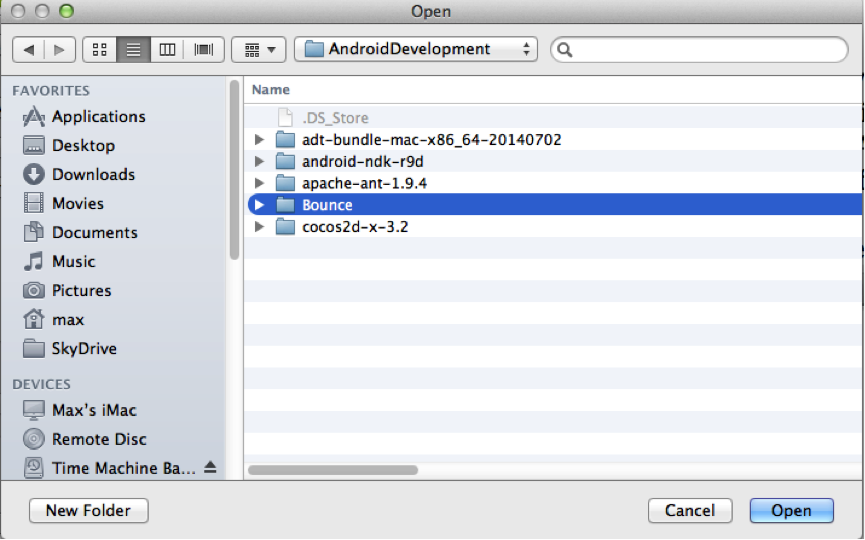This screenshot has width=865, height=540.
Task: Switch to Cover Flow view
Action: [204, 50]
